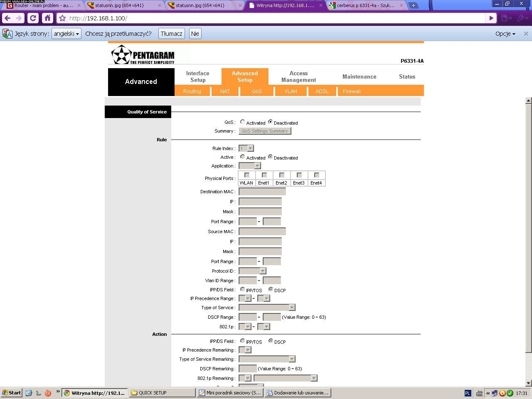Click the green checkmark tray icon
This screenshot has width=532, height=399.
coord(510,393)
